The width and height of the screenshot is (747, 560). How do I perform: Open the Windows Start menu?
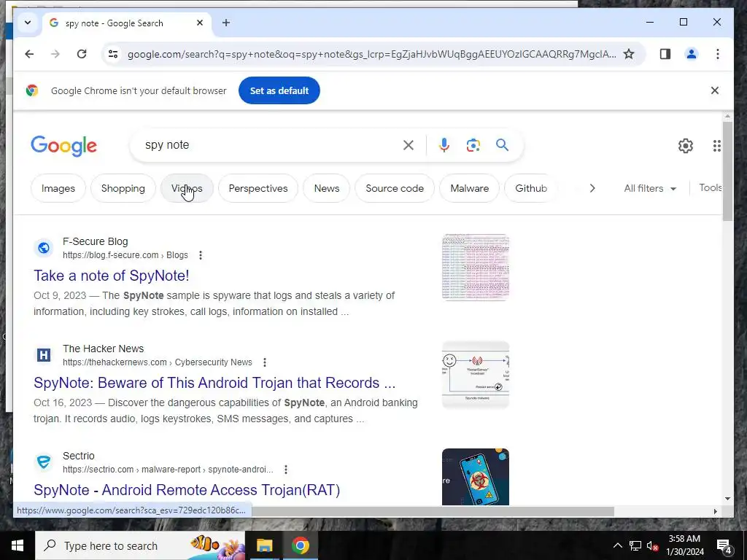(18, 545)
